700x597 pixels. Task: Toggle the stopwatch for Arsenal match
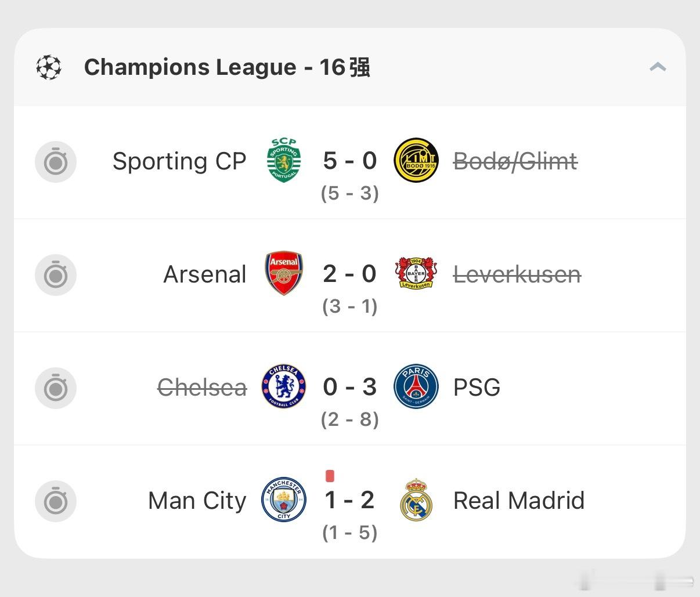(x=56, y=274)
